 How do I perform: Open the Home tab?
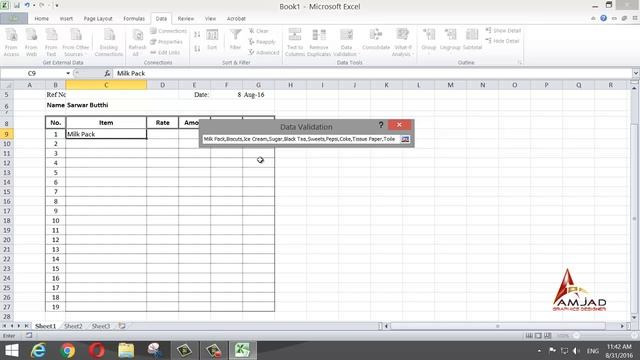(x=42, y=19)
